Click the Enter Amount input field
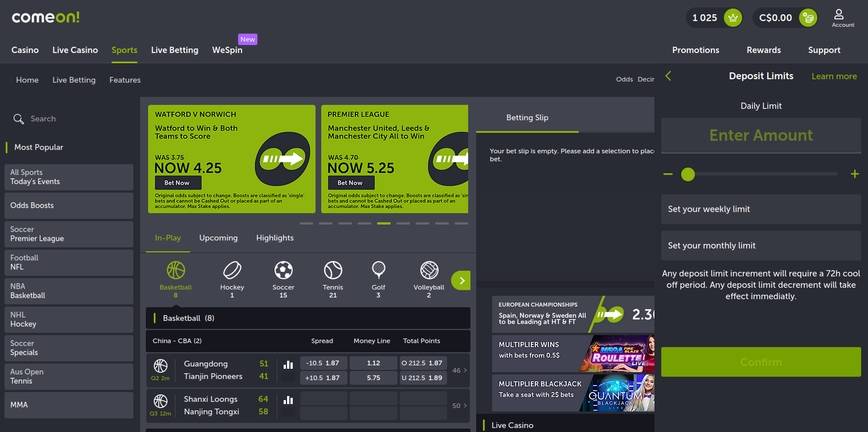868x432 pixels. point(761,136)
